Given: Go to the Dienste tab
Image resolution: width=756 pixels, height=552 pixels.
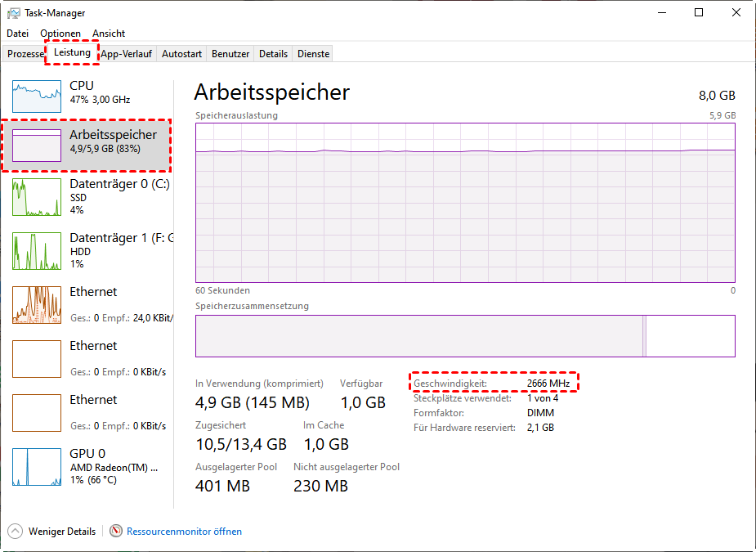Looking at the screenshot, I should pos(314,54).
